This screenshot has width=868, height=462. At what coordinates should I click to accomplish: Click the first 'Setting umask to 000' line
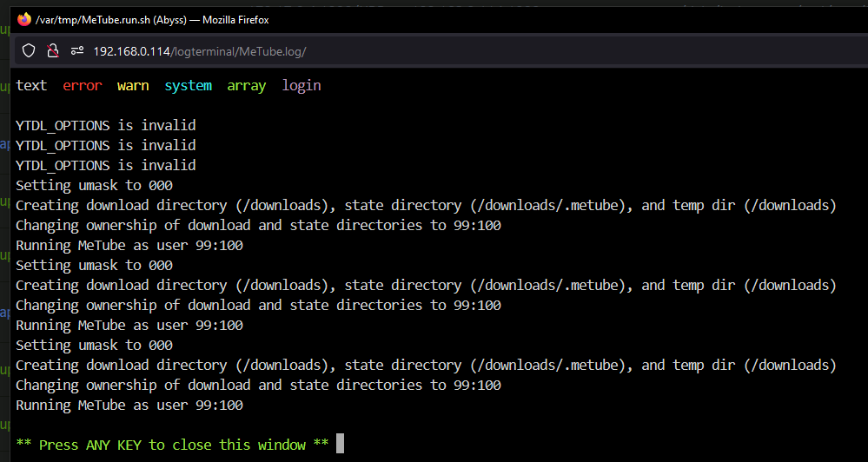pyautogui.click(x=94, y=185)
